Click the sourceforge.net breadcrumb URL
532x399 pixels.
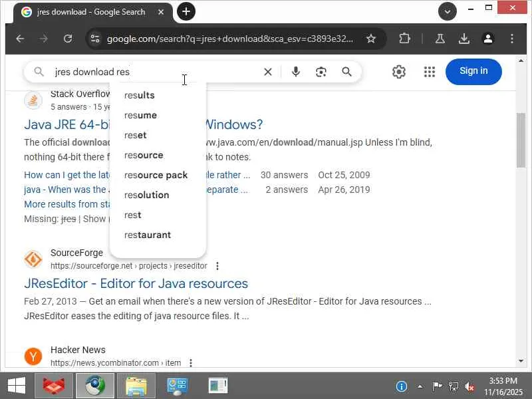129,266
